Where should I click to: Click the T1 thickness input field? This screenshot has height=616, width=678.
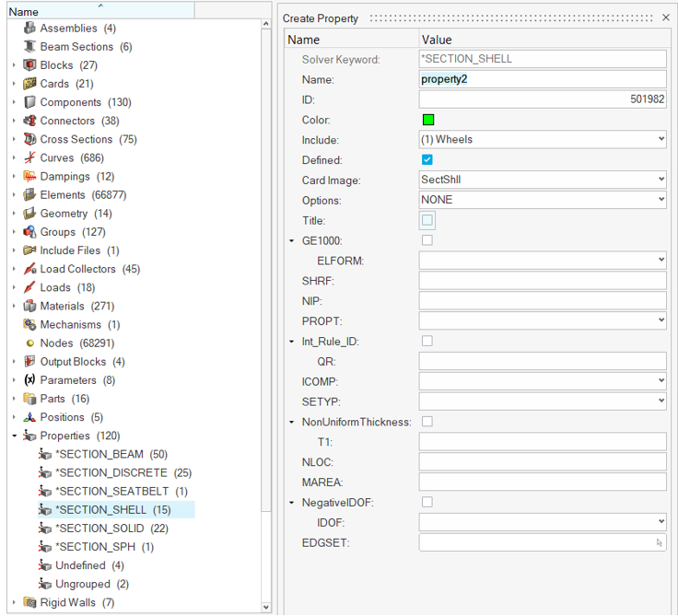point(543,442)
